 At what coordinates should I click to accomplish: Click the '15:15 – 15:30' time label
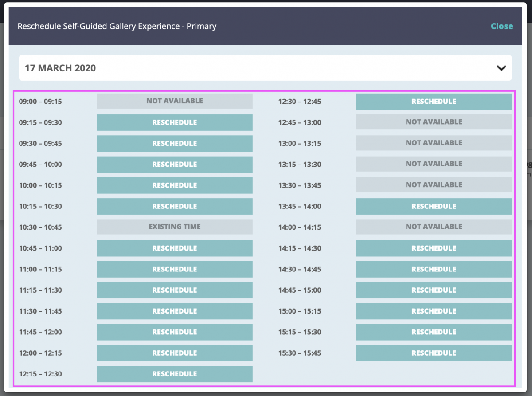tap(300, 332)
